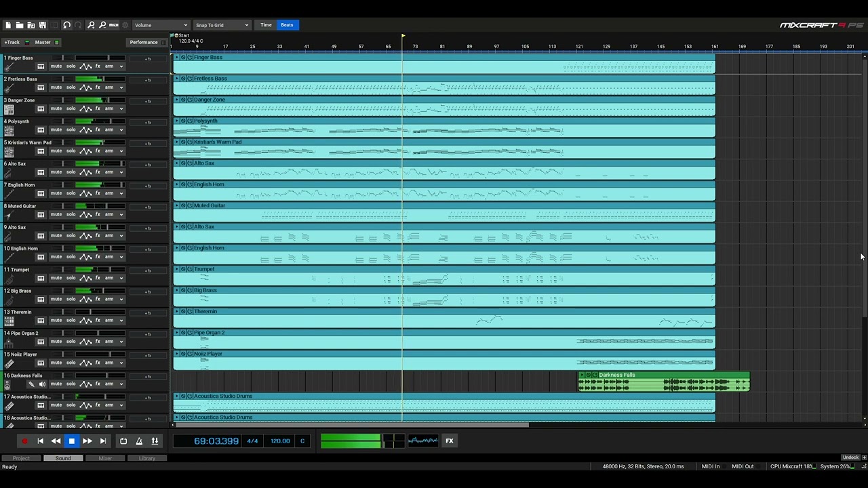Open the automation icon on Fretless Bass track
Screen dimensions: 868x488
(x=86, y=87)
